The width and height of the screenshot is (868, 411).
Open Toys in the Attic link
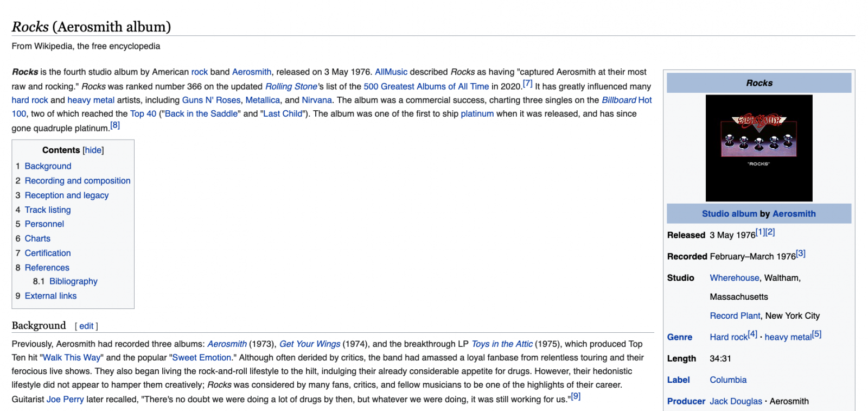pyautogui.click(x=502, y=344)
